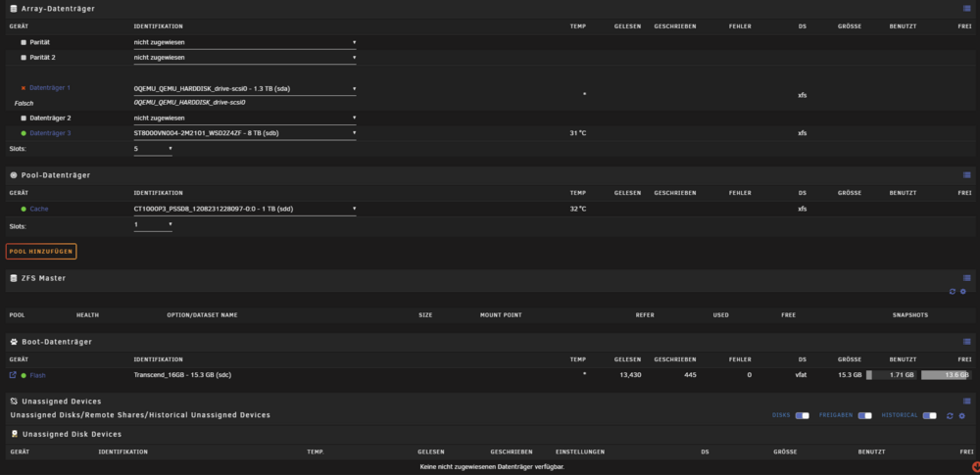980x475 pixels.
Task: Refresh the Unassigned Devices list
Action: (x=950, y=415)
